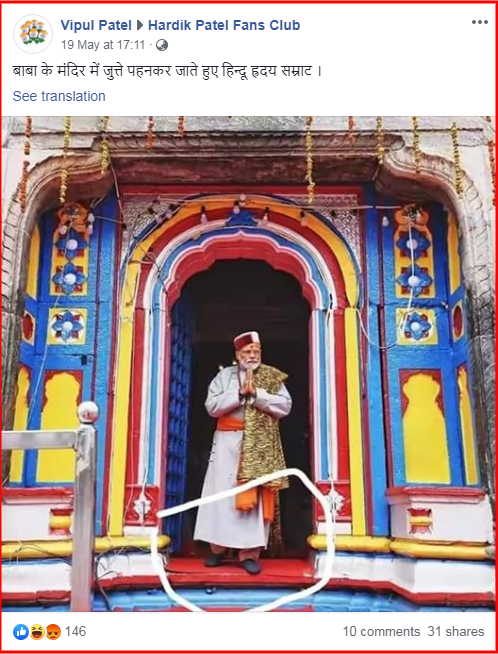Open the 10 comments list
This screenshot has width=498, height=654.
click(x=381, y=631)
